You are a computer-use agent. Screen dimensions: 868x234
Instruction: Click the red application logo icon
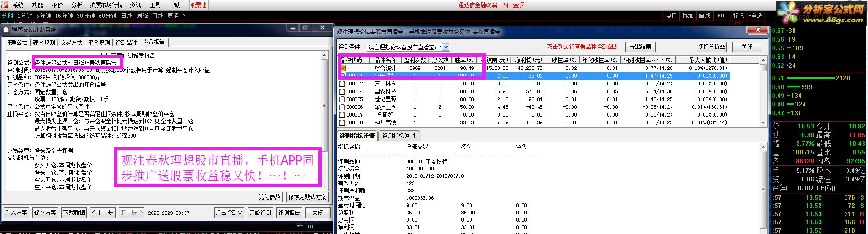[5, 5]
